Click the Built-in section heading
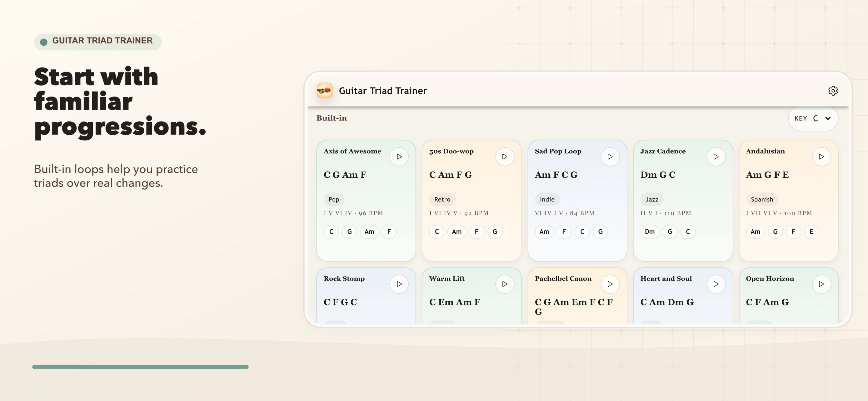 pos(332,118)
